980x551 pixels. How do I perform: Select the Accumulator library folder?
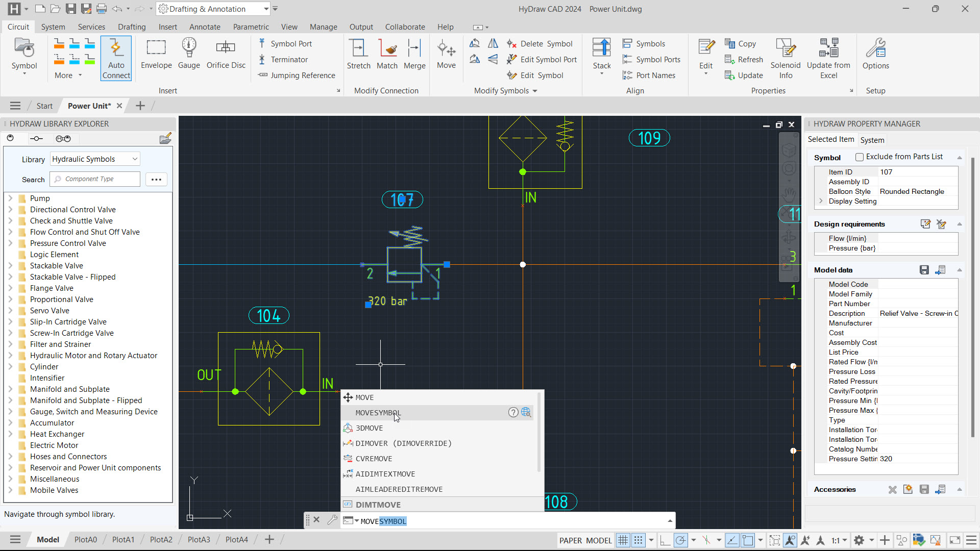(x=52, y=423)
